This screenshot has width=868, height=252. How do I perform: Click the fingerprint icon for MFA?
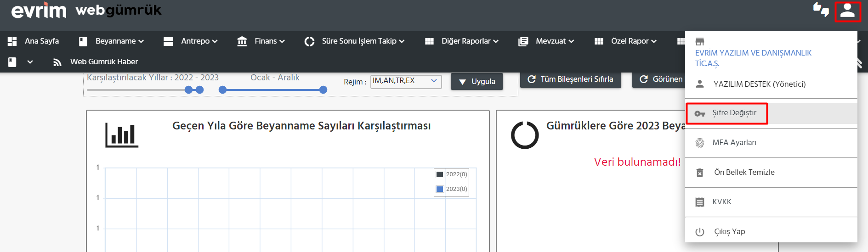click(x=700, y=143)
